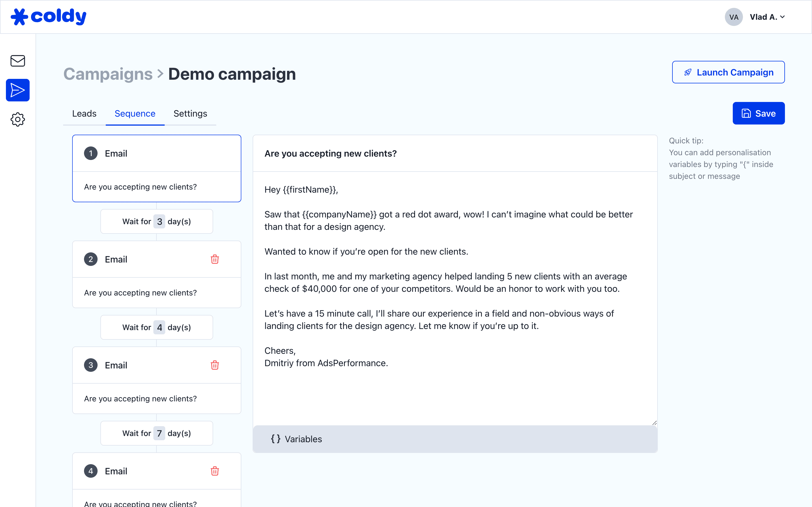Open the inbox mail icon
Image resolution: width=812 pixels, height=507 pixels.
(17, 61)
